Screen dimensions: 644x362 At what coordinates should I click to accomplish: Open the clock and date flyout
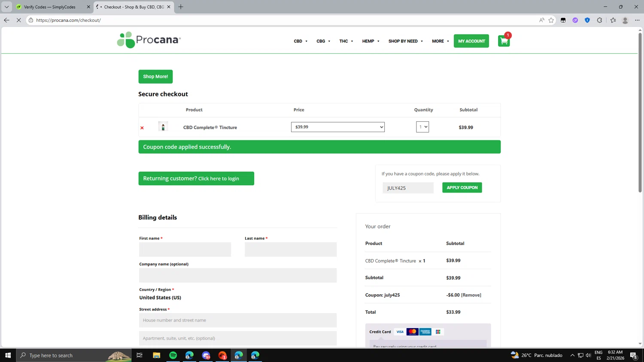point(615,355)
